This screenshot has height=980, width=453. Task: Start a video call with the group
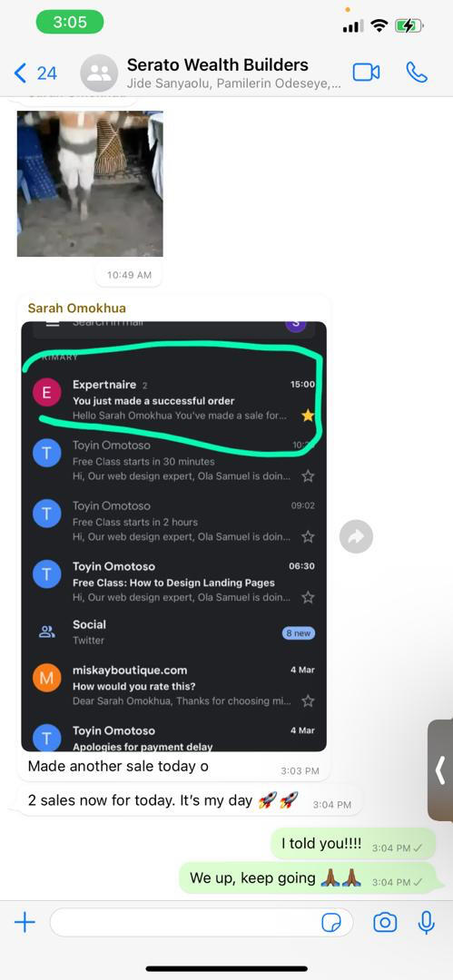coord(366,73)
